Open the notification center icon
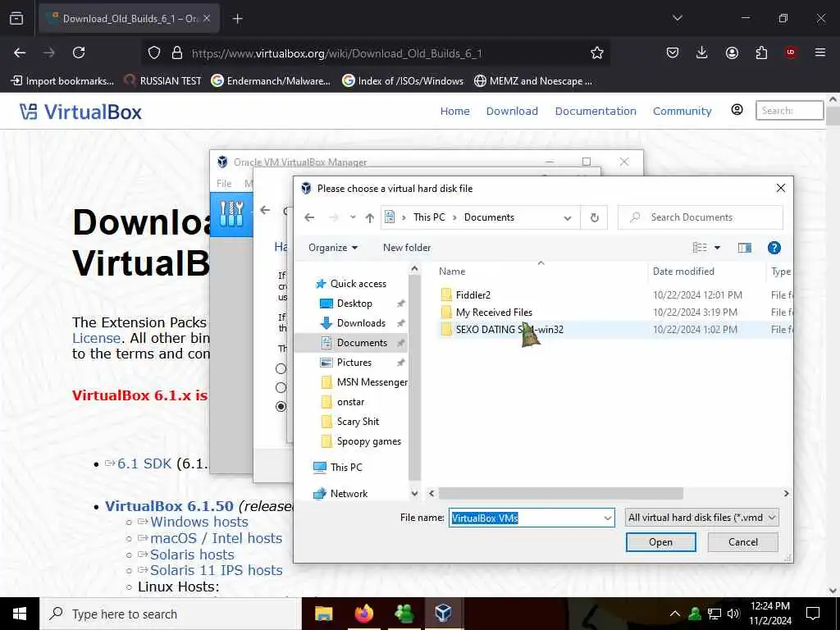 813,614
